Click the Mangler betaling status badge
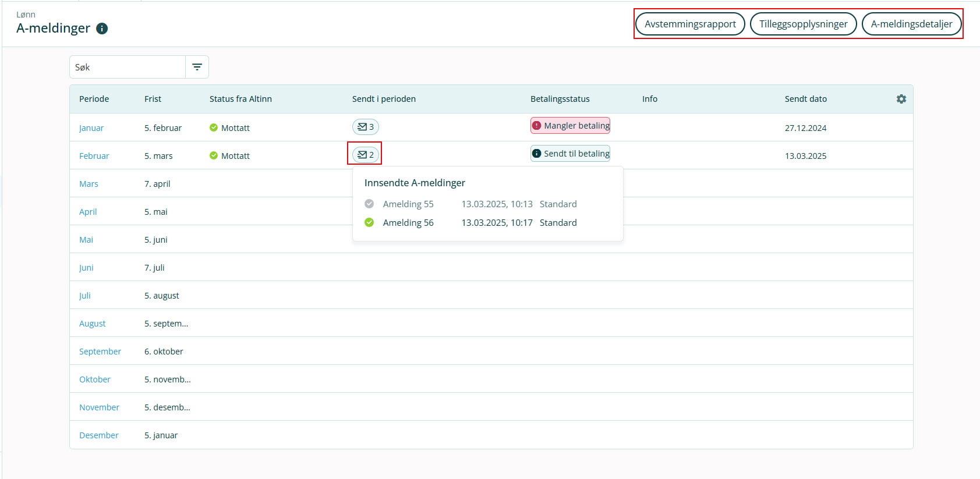This screenshot has width=980, height=479. click(x=570, y=126)
